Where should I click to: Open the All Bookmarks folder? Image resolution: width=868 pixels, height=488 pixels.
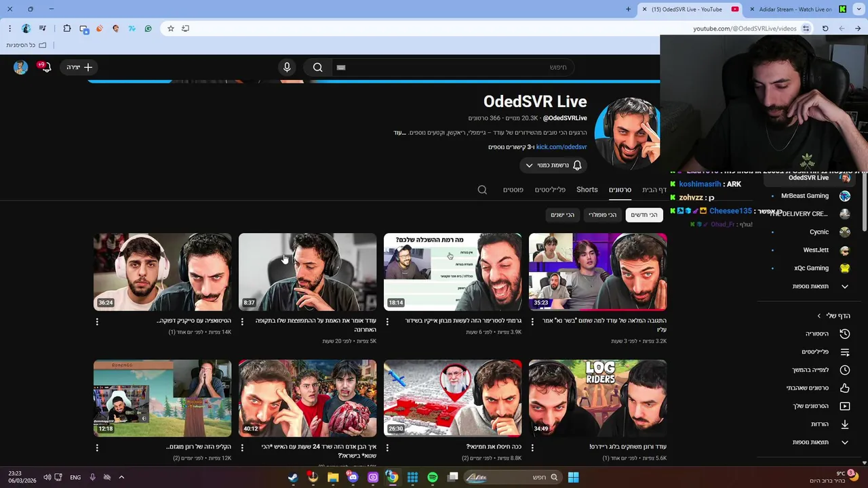pos(26,45)
